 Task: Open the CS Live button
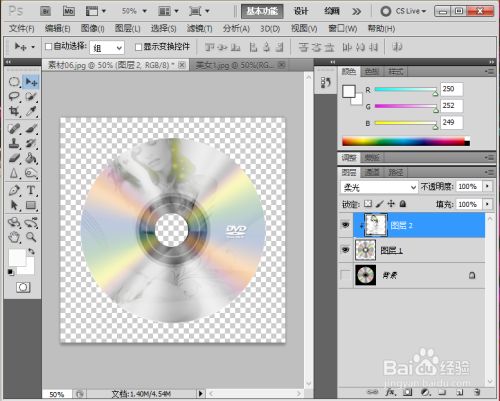tap(403, 11)
